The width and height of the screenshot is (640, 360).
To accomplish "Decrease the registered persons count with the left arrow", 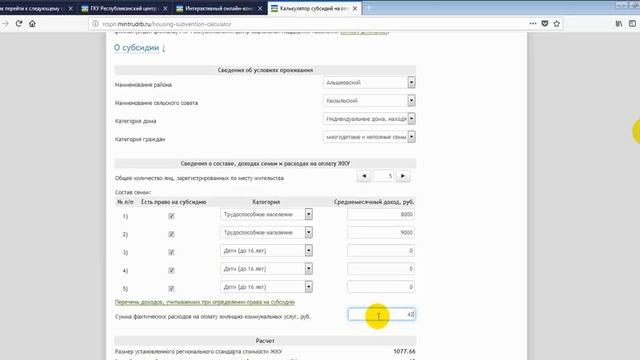I will 364,176.
